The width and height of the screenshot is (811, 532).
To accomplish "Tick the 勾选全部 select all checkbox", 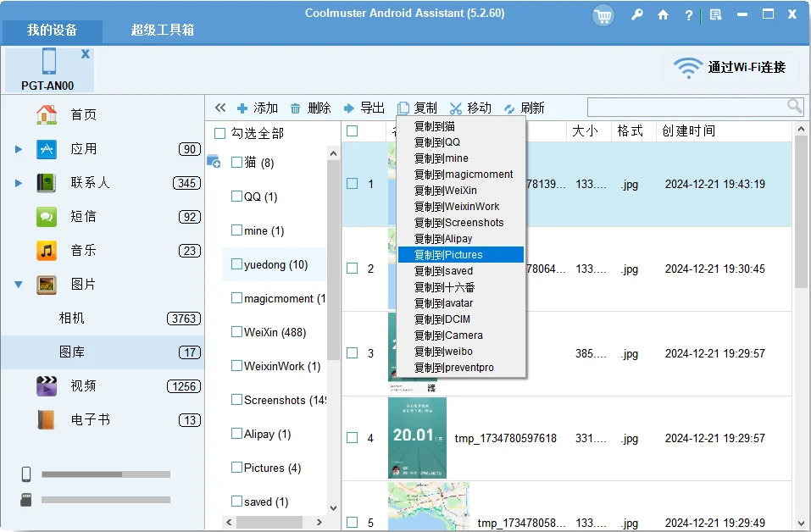I will coord(219,133).
